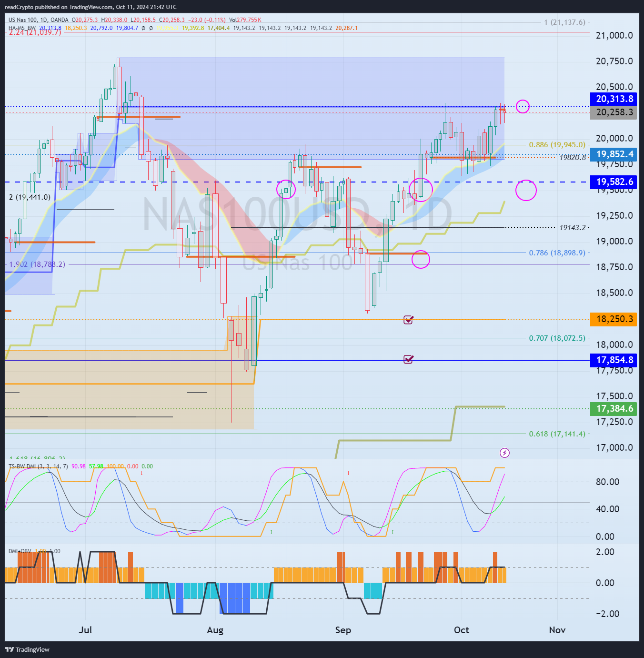Click the 17,000.0 tick on the price axis

coord(614,447)
